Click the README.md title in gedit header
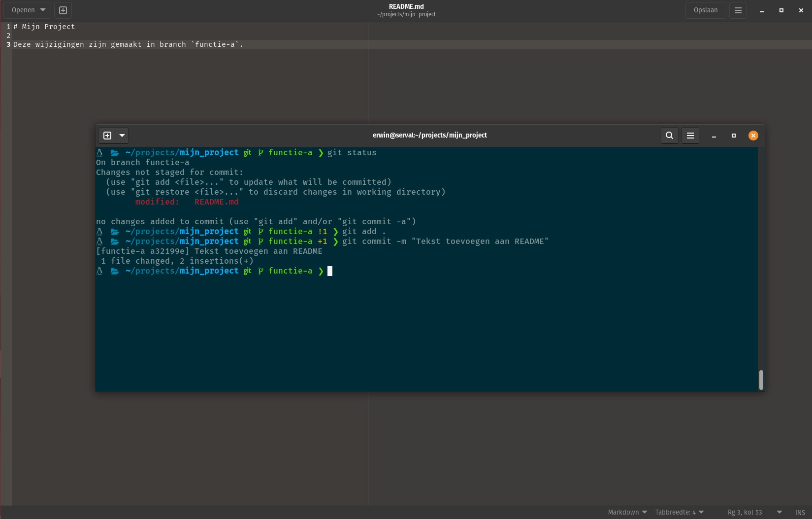This screenshot has width=812, height=519. (406, 6)
